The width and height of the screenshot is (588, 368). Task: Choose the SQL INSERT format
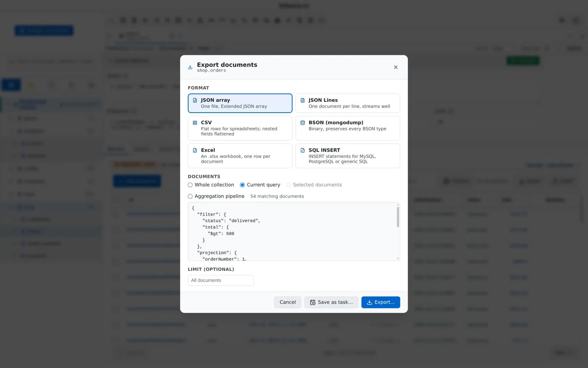point(348,156)
